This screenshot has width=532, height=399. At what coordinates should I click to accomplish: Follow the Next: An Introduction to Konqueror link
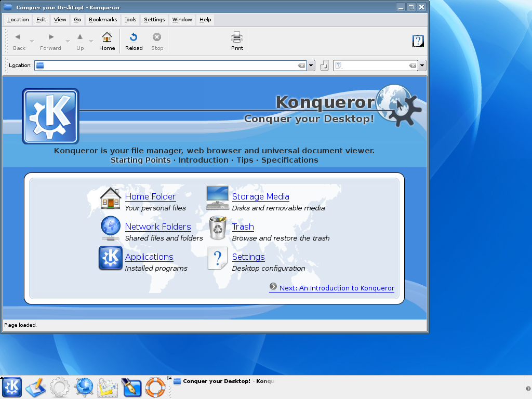[337, 288]
